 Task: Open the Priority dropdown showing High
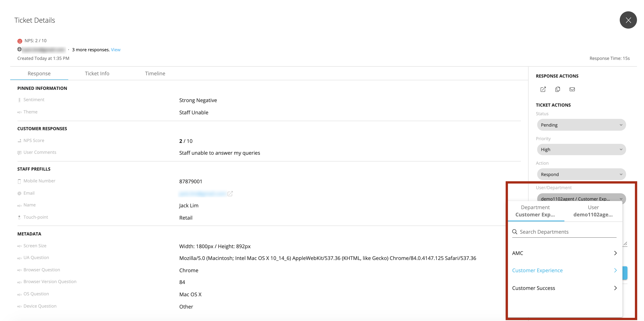(x=581, y=149)
